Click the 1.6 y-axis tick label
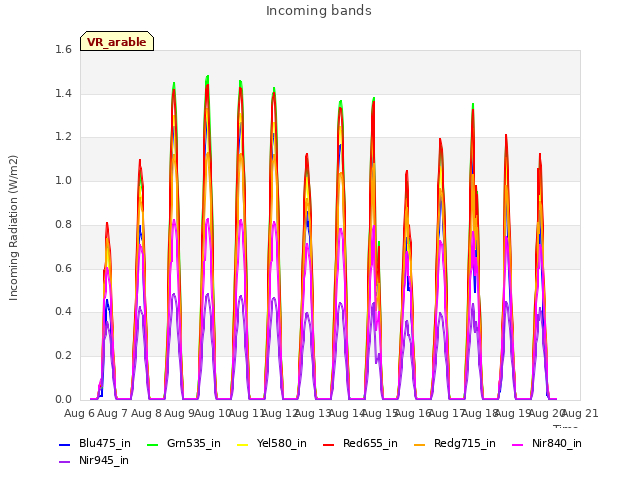Screen dimensions: 640x480 pyautogui.click(x=63, y=49)
